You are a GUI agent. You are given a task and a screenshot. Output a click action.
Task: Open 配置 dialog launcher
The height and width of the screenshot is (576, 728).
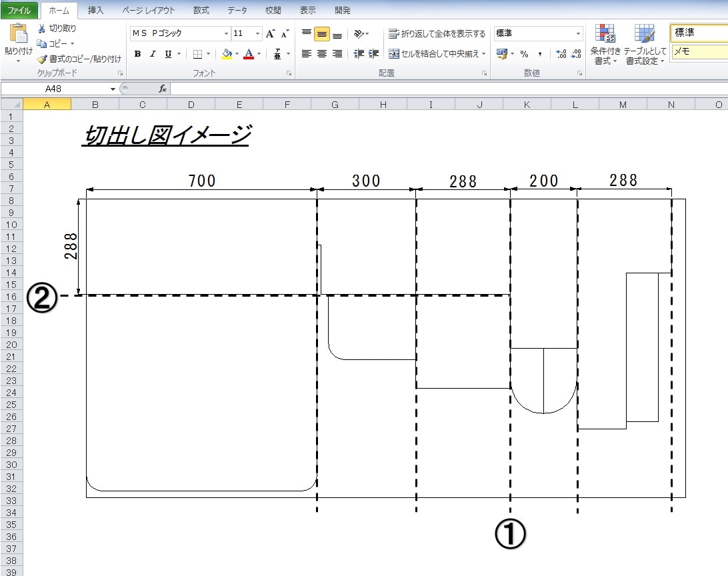484,73
